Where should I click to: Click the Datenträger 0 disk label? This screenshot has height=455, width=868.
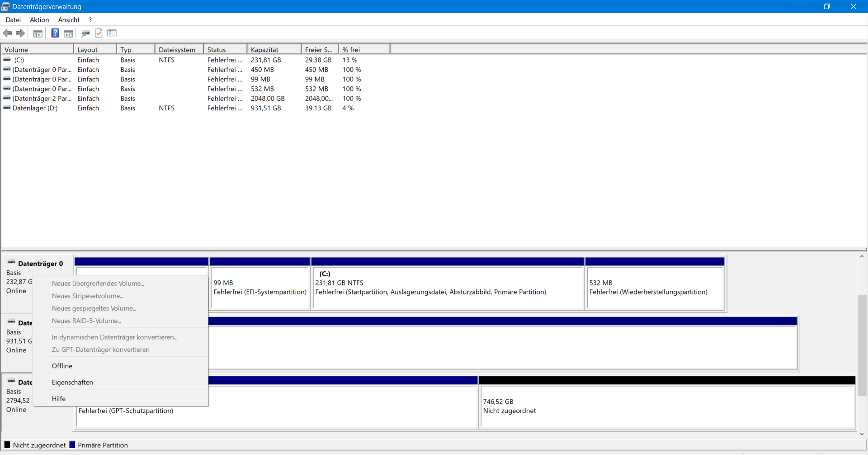(x=40, y=264)
